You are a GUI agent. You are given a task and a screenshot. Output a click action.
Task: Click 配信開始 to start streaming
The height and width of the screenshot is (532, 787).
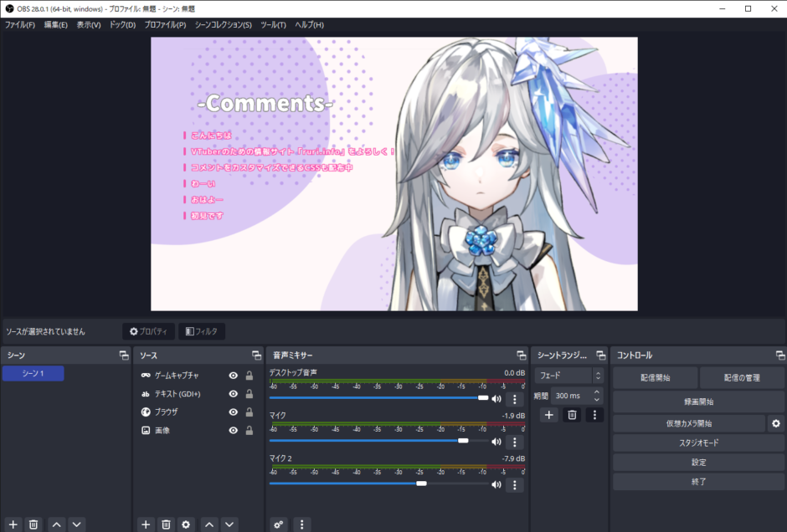coord(654,377)
